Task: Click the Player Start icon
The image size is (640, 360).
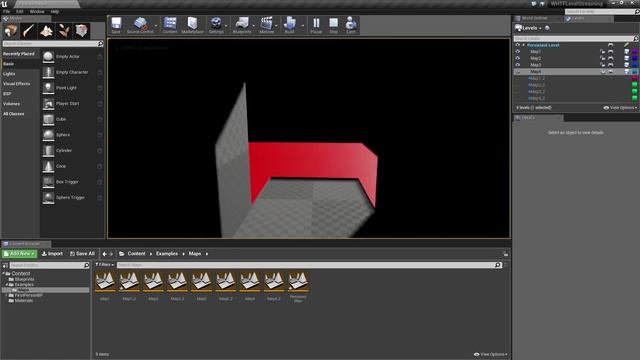Action: [48, 104]
